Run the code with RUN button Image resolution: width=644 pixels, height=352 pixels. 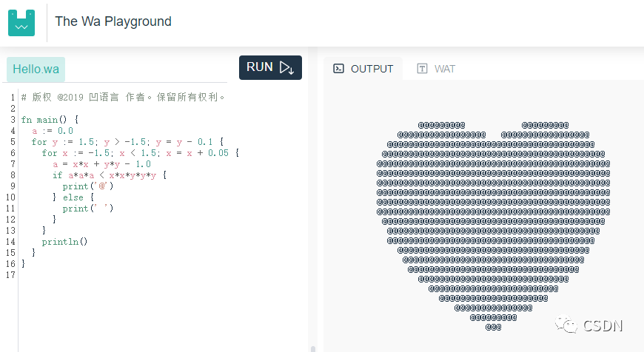(270, 67)
